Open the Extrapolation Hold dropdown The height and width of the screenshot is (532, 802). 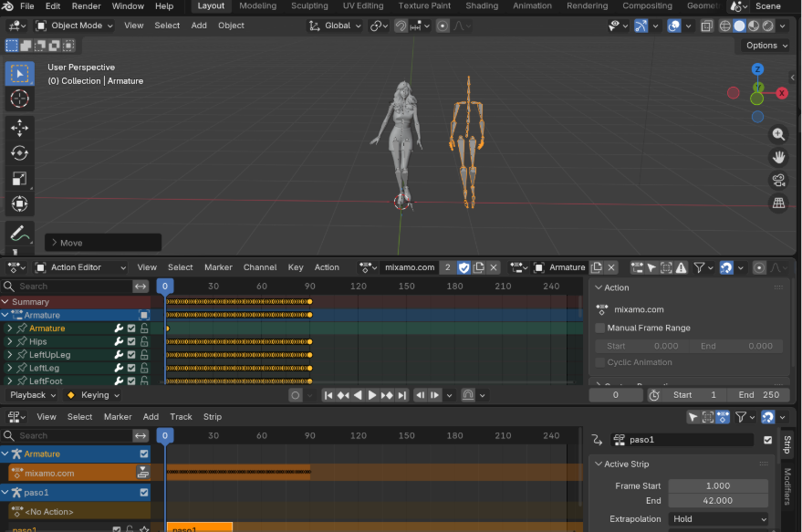[x=719, y=519]
